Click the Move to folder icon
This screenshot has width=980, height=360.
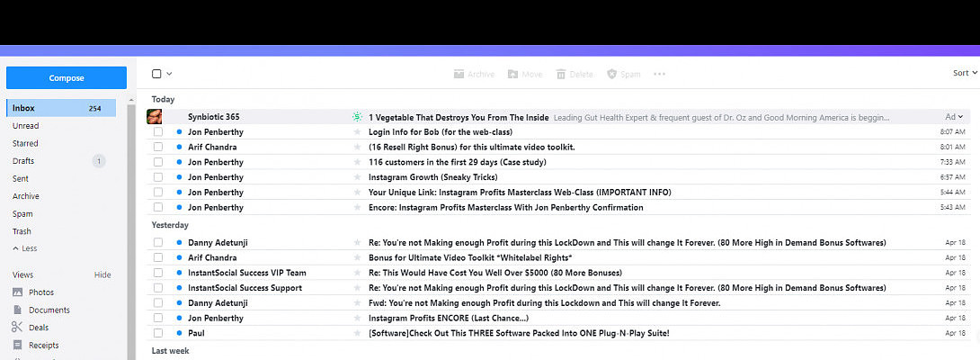(x=512, y=74)
